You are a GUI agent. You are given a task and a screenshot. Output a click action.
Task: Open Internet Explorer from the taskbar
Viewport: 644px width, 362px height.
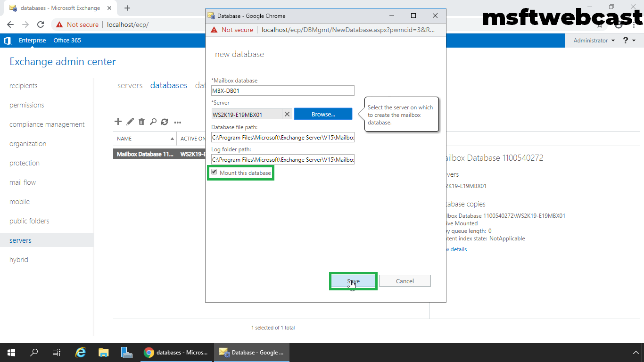81,353
